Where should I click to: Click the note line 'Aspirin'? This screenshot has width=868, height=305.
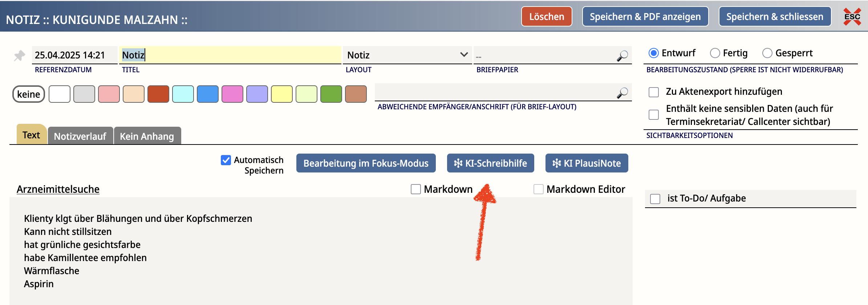(39, 284)
